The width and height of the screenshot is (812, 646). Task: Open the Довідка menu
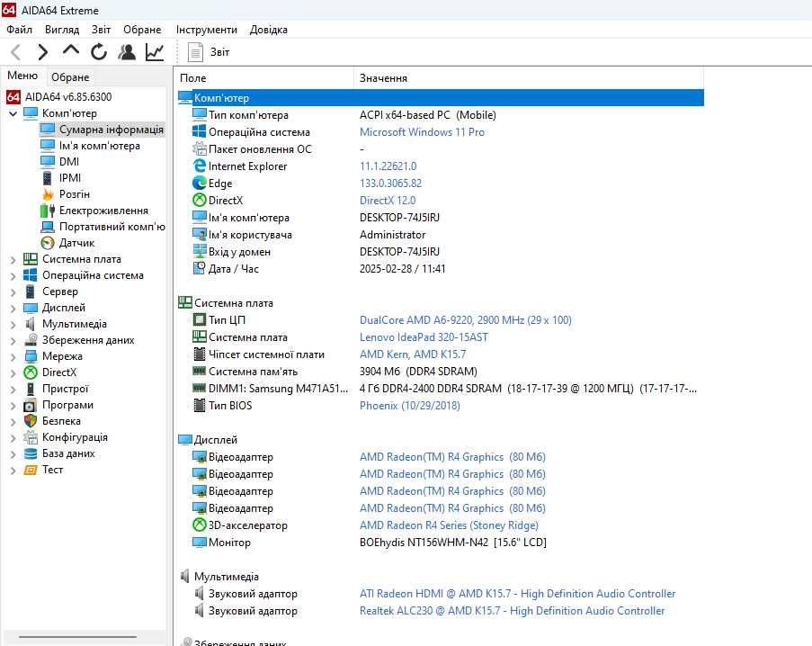pos(268,30)
